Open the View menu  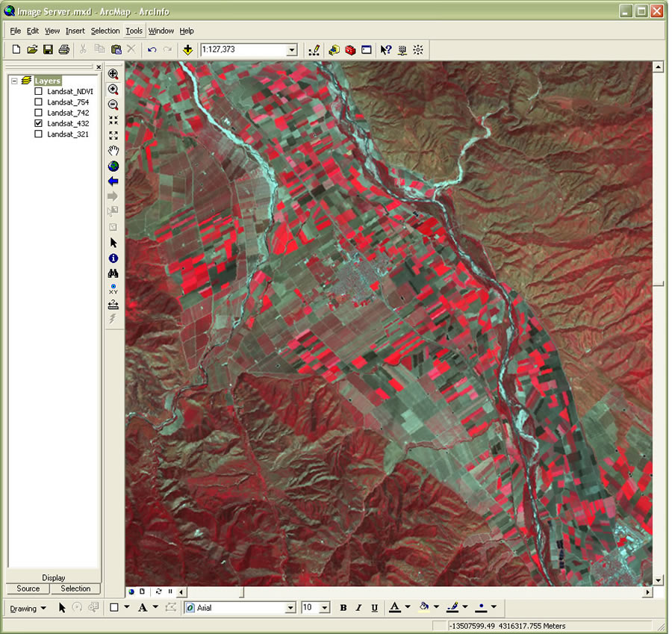pos(52,31)
